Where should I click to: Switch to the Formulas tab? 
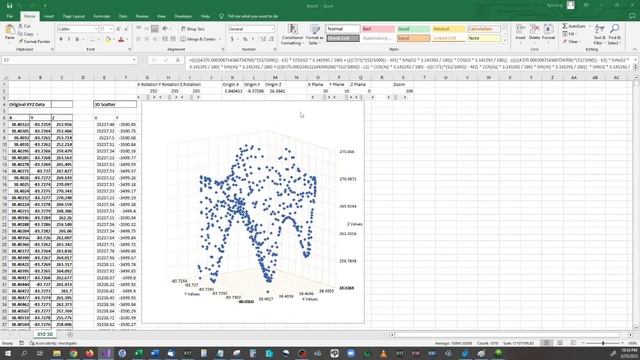[102, 16]
